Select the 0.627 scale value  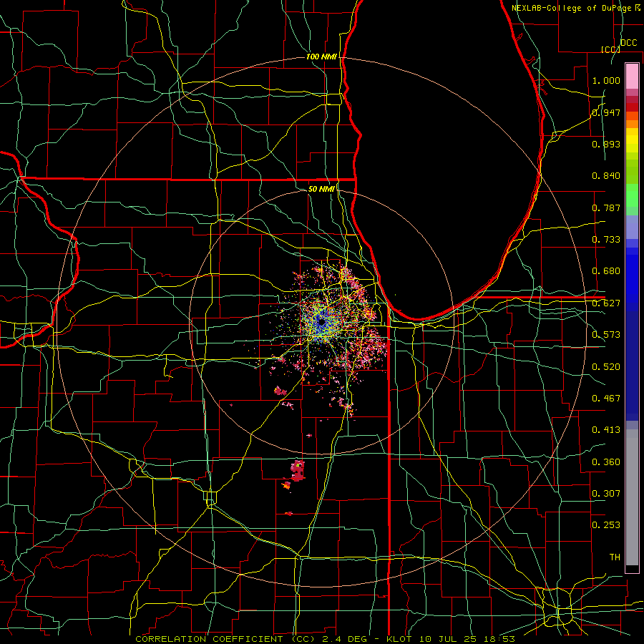pyautogui.click(x=606, y=303)
